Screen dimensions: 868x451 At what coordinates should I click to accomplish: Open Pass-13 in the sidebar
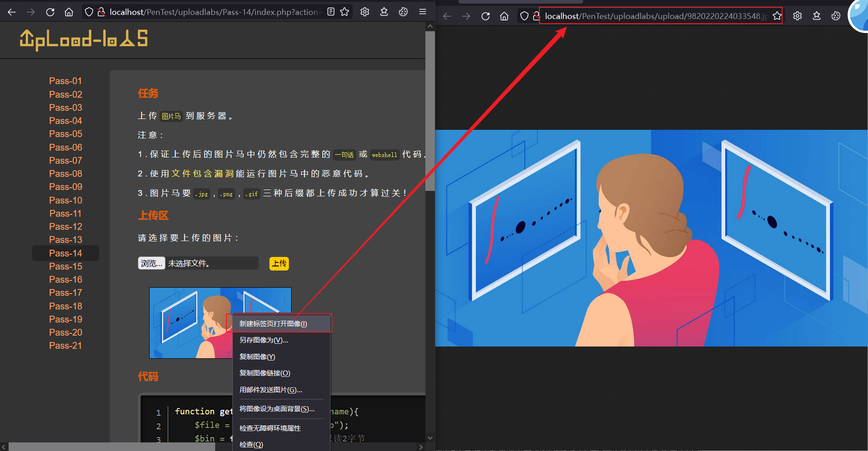66,240
